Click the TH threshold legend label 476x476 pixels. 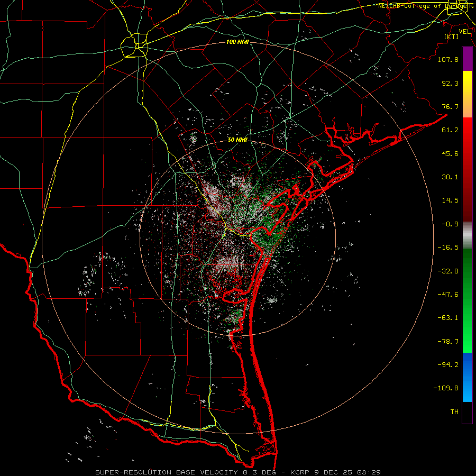[x=454, y=411]
